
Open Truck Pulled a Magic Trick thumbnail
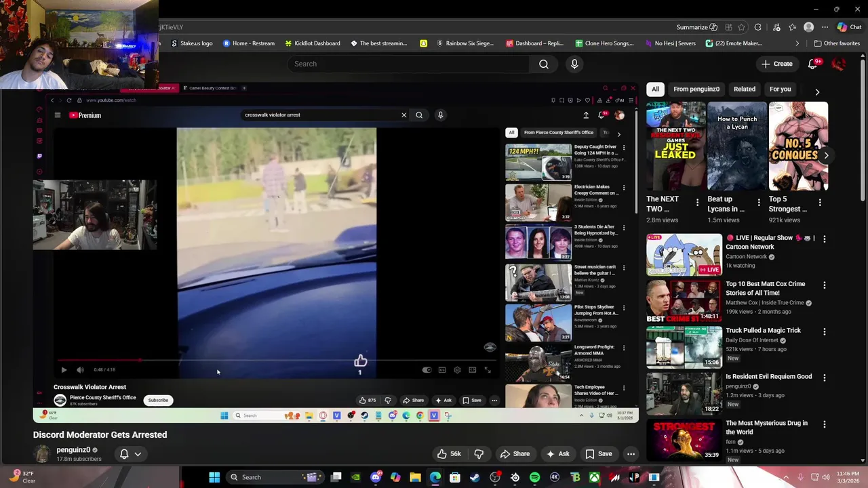(x=684, y=347)
